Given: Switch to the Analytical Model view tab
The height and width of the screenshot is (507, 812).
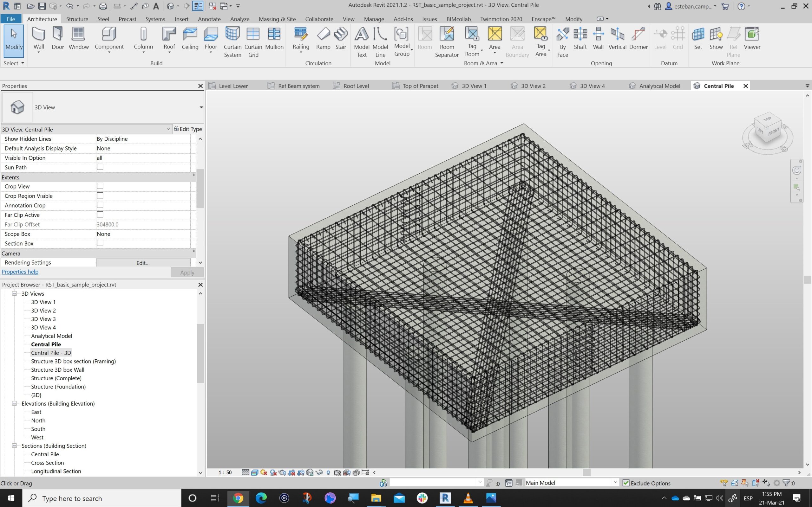Looking at the screenshot, I should click(x=659, y=86).
